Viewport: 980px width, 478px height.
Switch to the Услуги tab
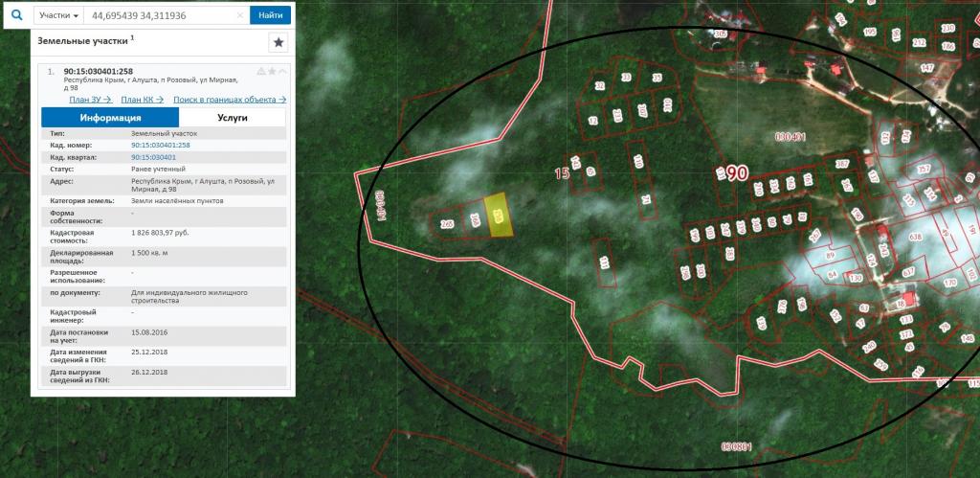tap(232, 117)
